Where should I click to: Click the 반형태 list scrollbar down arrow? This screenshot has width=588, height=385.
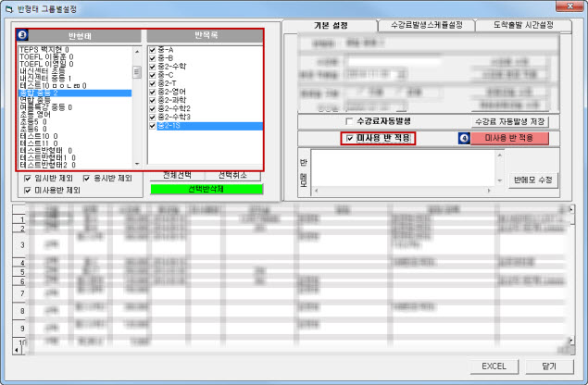click(137, 164)
